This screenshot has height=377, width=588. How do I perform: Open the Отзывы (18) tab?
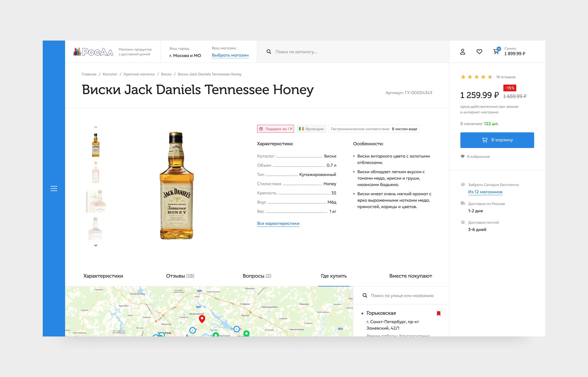coord(180,276)
